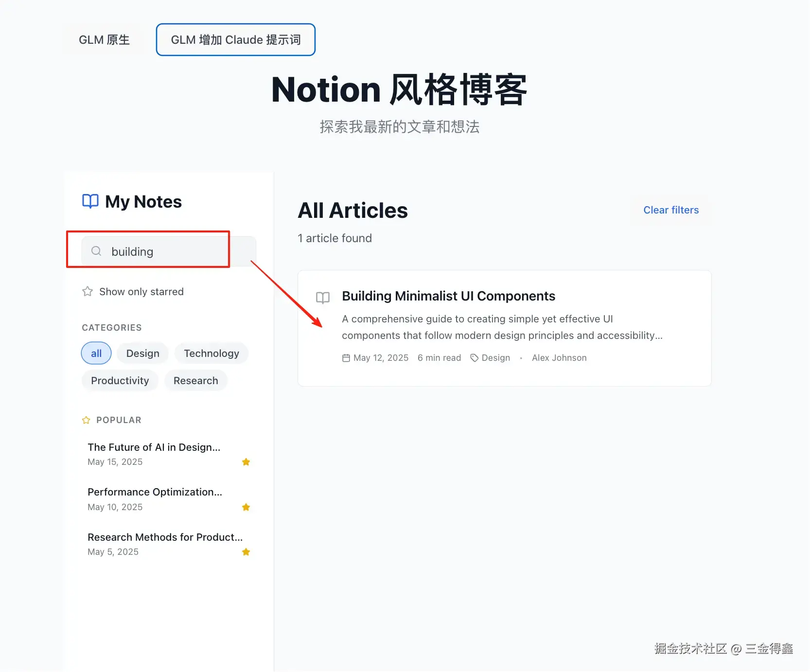
Task: Click the author name Alex Johnson
Action: coord(559,358)
